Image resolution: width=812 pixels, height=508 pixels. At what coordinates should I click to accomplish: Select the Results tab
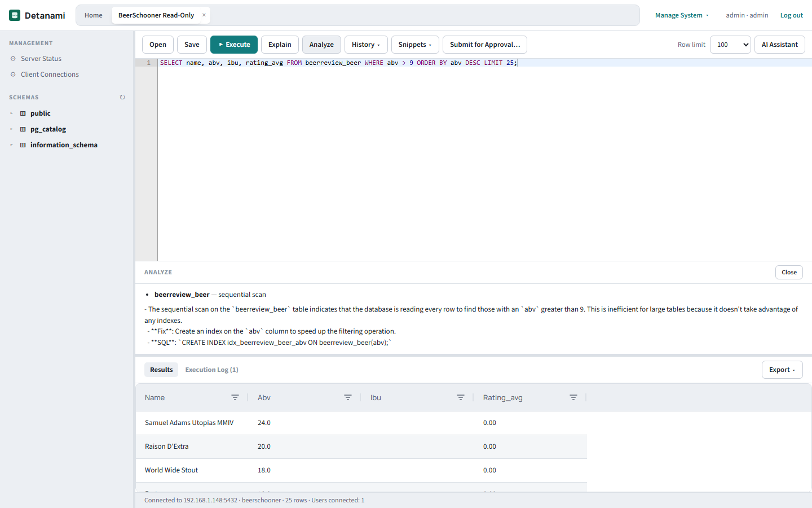pos(161,370)
